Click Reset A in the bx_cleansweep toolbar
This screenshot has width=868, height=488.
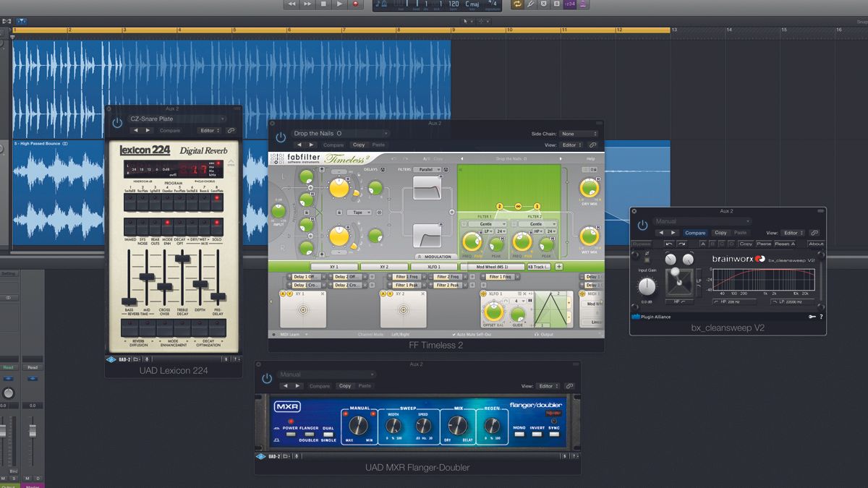point(785,244)
